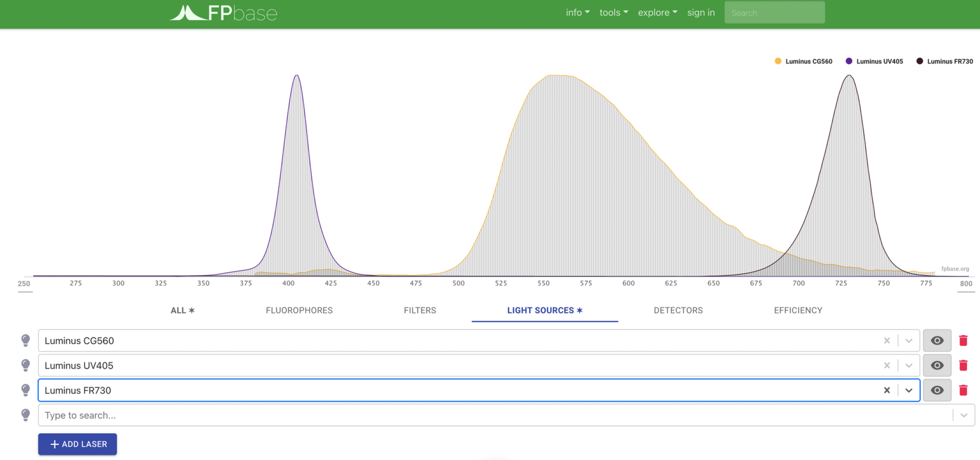Viewport: 980px width, 460px height.
Task: Click the sign in link
Action: click(x=701, y=13)
